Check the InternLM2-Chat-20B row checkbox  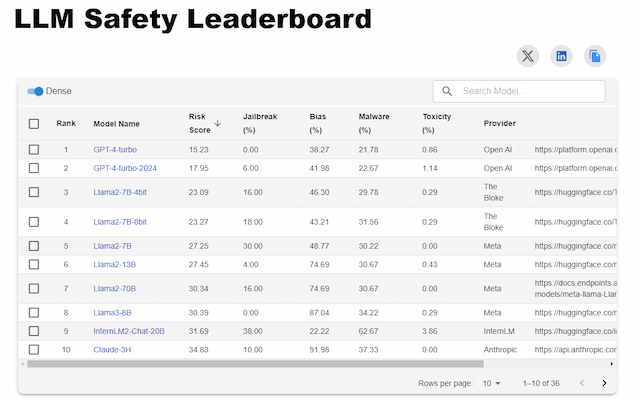click(34, 331)
